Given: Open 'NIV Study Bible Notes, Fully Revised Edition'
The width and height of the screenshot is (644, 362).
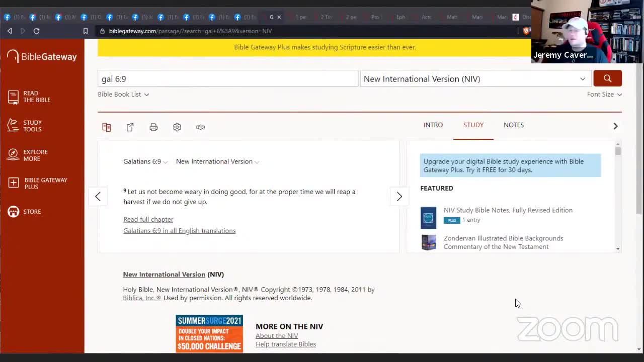Looking at the screenshot, I should [x=508, y=210].
